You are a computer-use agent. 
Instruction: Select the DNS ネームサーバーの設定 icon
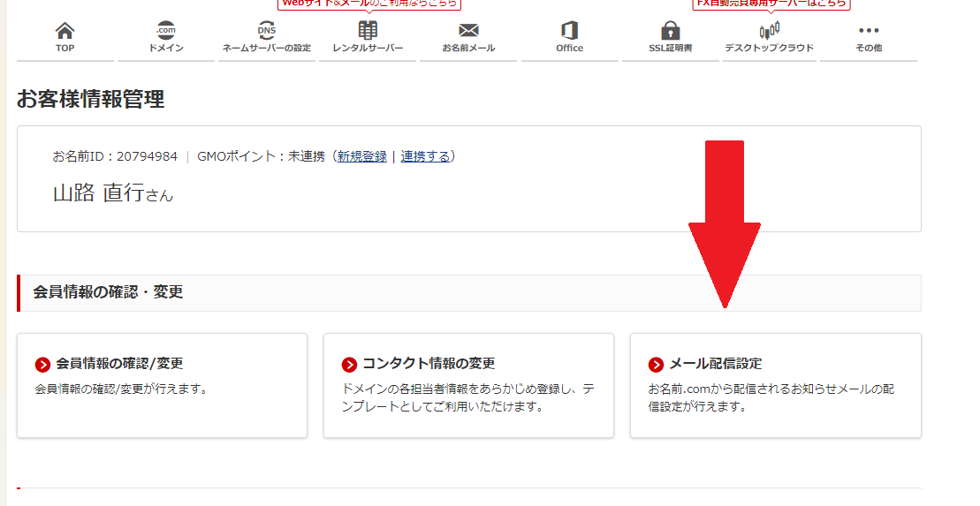click(x=267, y=30)
